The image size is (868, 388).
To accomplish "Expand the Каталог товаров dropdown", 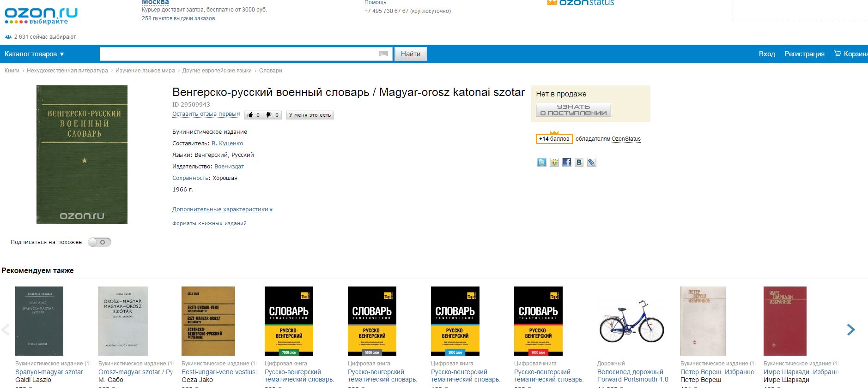I will coord(34,54).
